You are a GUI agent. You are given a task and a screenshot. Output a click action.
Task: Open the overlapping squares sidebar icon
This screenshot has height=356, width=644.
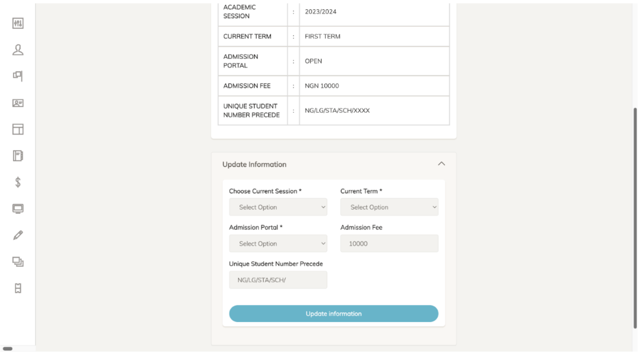click(18, 262)
